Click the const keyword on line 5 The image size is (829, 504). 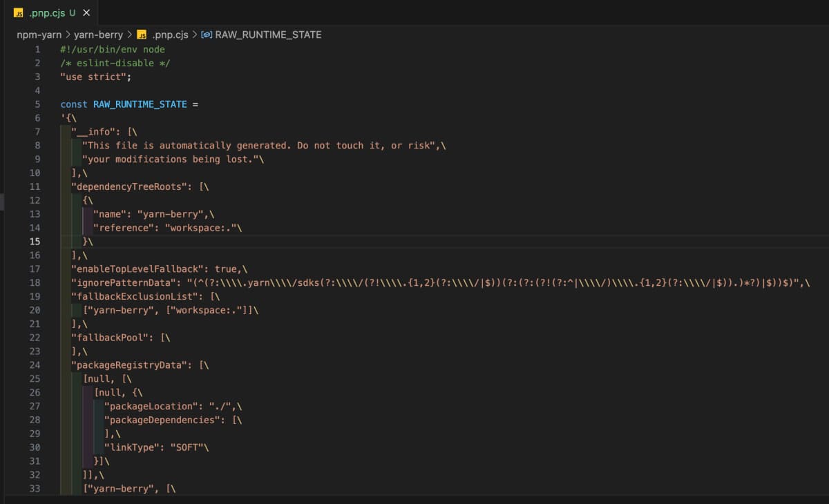tap(74, 104)
